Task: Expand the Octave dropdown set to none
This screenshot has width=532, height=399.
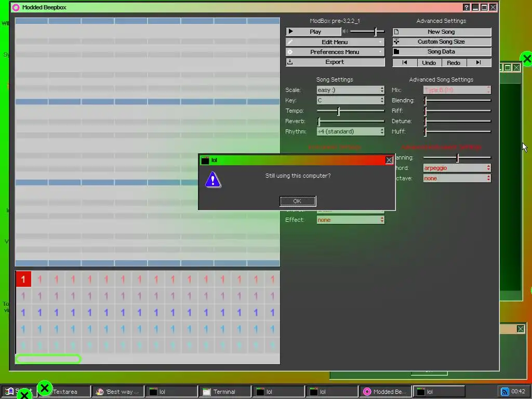Action: click(x=457, y=178)
